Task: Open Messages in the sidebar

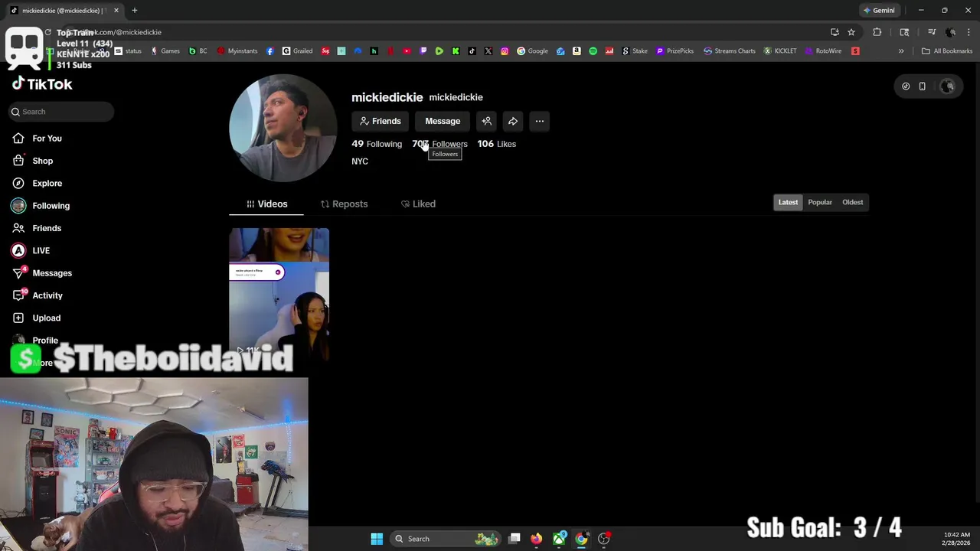Action: 42,273
